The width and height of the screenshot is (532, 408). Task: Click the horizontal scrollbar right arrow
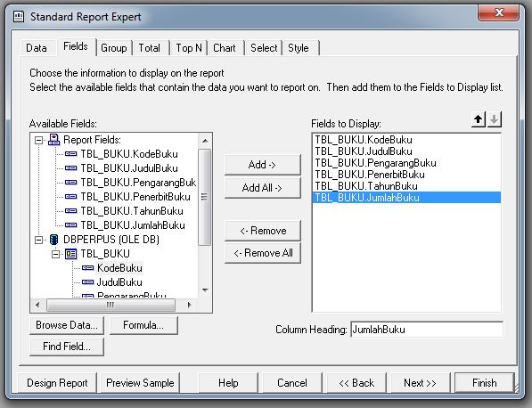point(189,305)
